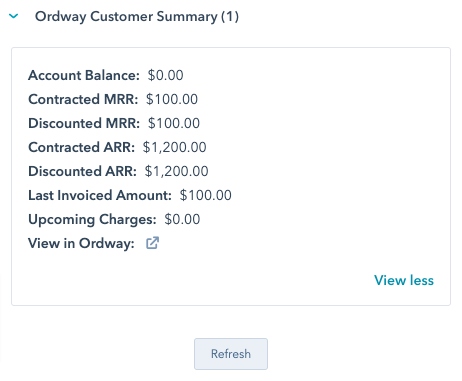Click the View in Ordway label text

(x=81, y=243)
